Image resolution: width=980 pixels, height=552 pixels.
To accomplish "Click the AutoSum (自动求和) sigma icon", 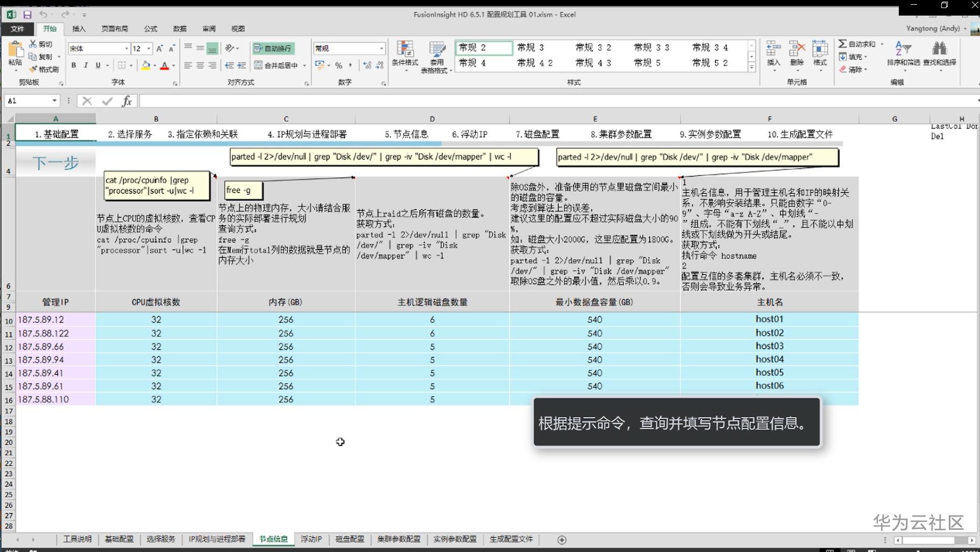I will 842,44.
